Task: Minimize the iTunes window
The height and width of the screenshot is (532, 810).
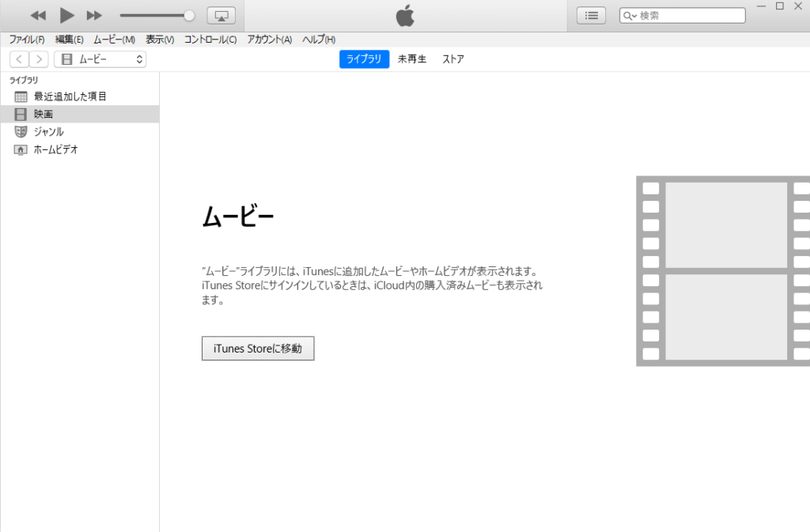Action: (x=761, y=6)
